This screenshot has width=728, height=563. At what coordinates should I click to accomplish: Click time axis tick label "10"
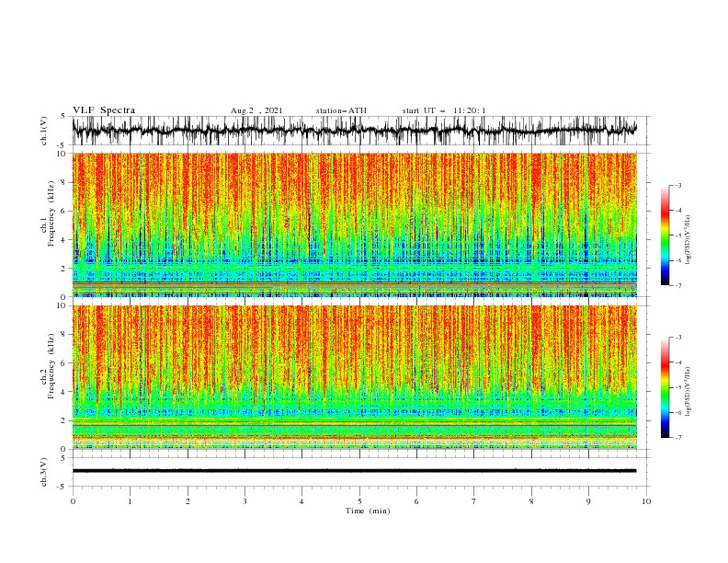646,501
